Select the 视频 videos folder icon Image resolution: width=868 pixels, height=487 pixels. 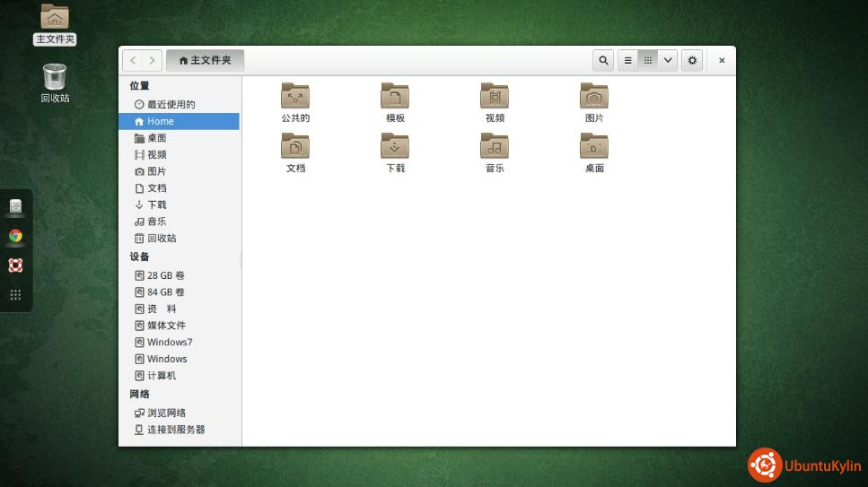495,96
